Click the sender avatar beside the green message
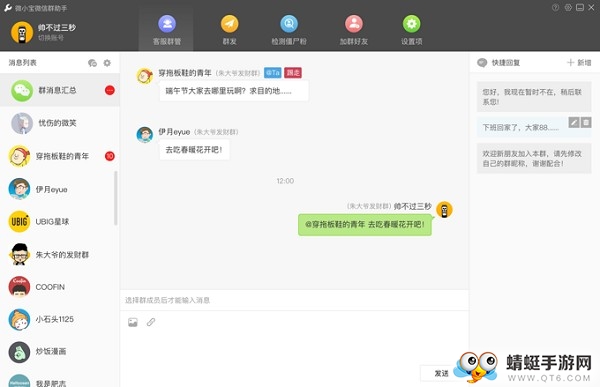 coord(444,210)
